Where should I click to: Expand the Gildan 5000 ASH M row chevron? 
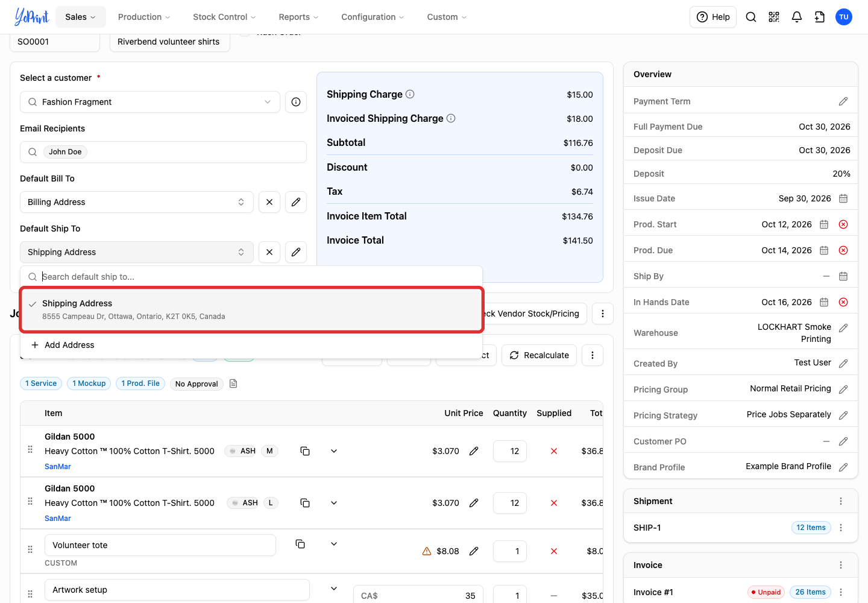pos(334,451)
